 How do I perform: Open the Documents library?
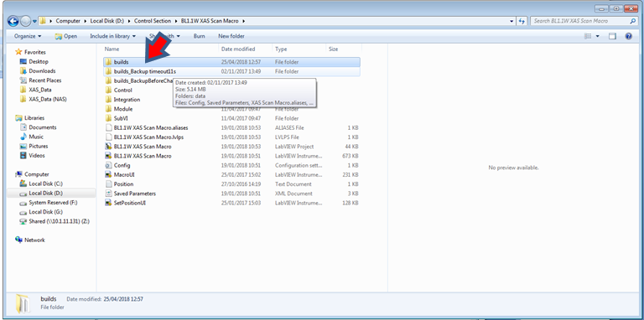click(x=42, y=127)
